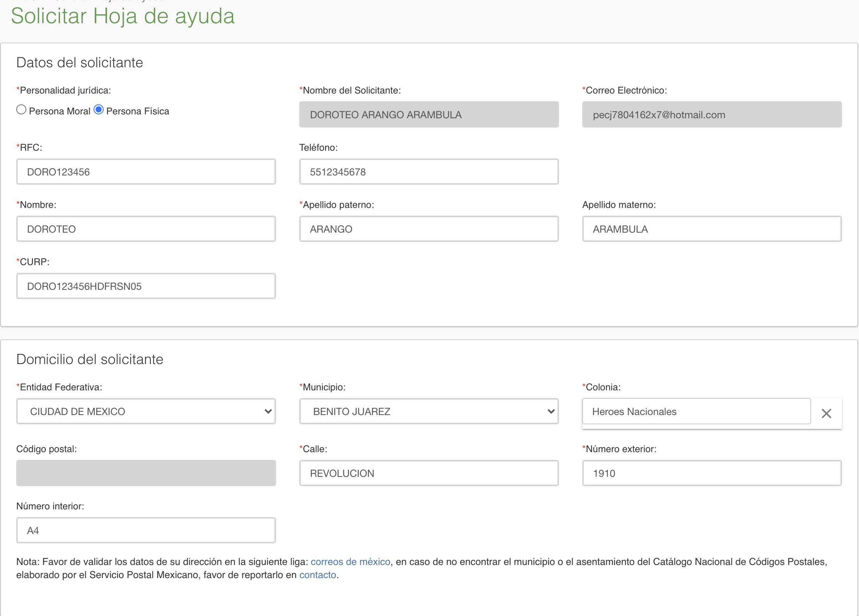The height and width of the screenshot is (616, 859).
Task: Click the Nombre del Solicitante field
Action: (x=429, y=114)
